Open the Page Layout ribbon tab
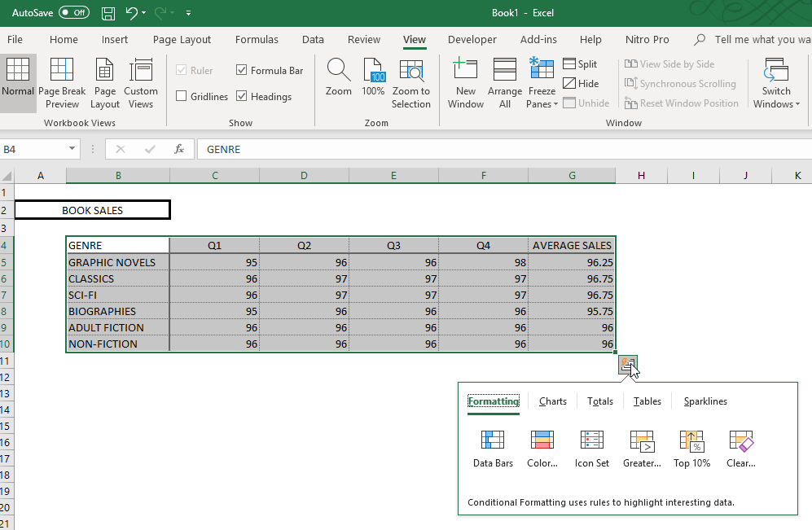The width and height of the screenshot is (812, 530). click(182, 39)
